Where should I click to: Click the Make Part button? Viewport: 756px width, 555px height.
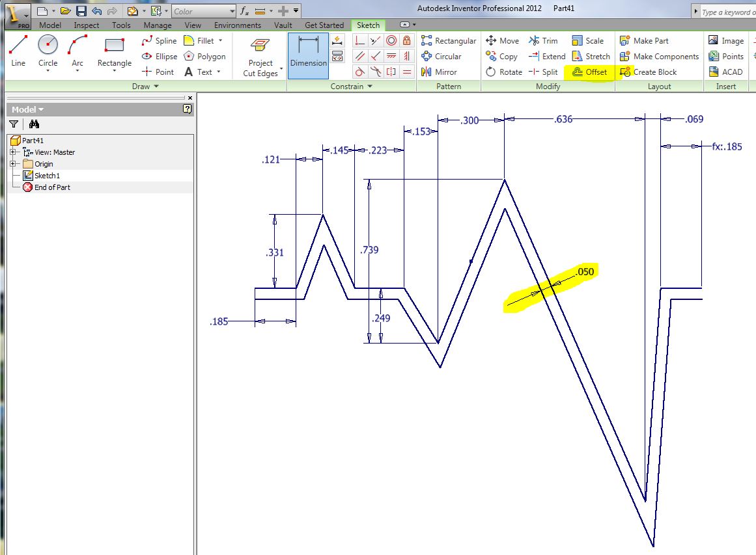pyautogui.click(x=644, y=41)
